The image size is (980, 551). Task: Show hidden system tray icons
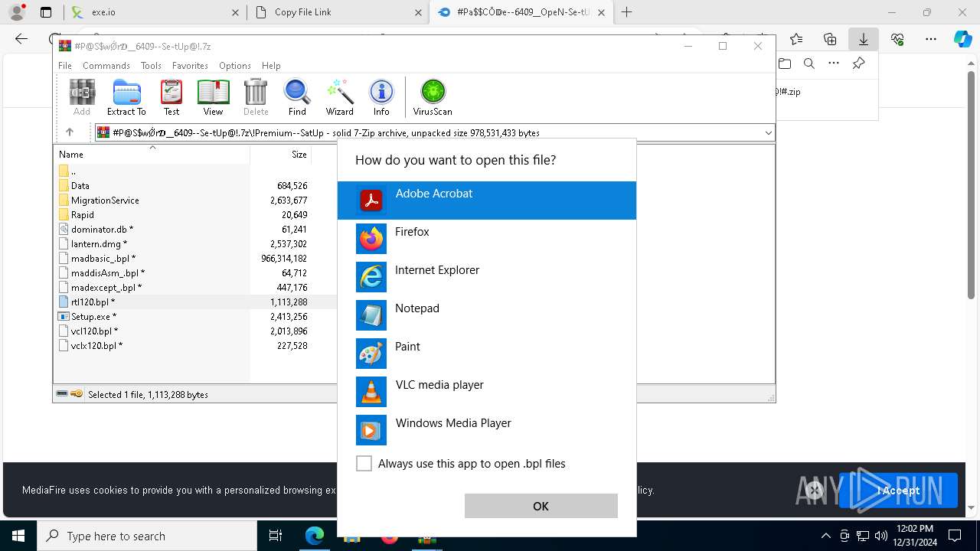pos(825,536)
